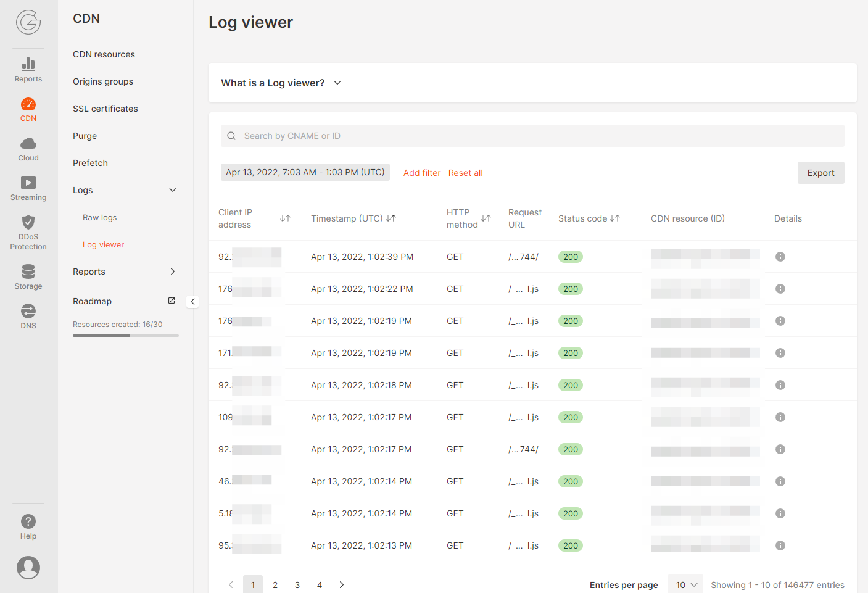Open DDoS Protection section

(28, 232)
